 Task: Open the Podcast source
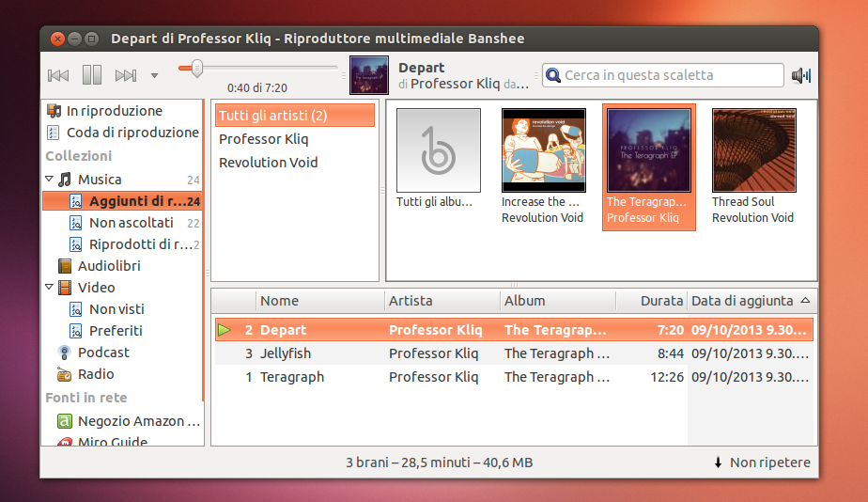[x=103, y=353]
